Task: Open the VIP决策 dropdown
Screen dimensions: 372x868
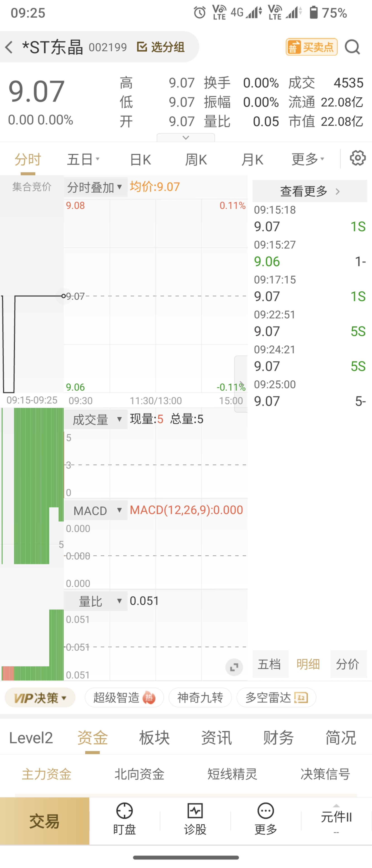Action: [x=40, y=698]
